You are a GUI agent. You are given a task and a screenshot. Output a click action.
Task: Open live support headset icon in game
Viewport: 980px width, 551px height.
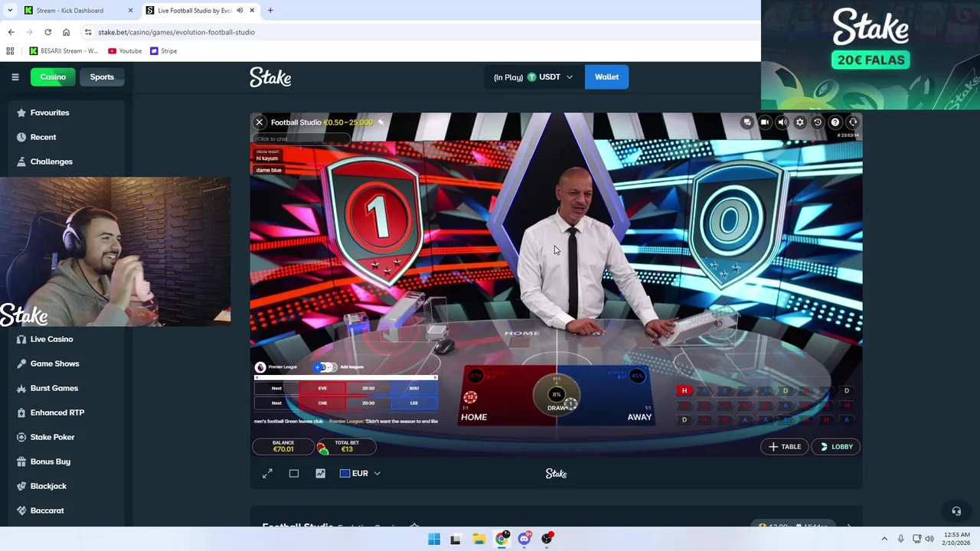point(853,122)
